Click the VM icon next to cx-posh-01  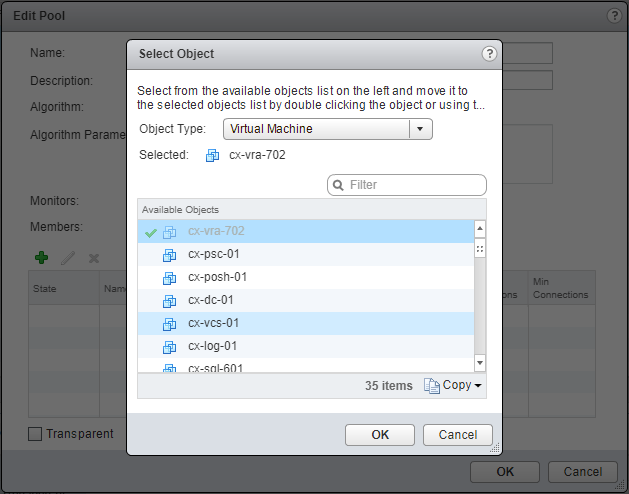pyautogui.click(x=169, y=277)
